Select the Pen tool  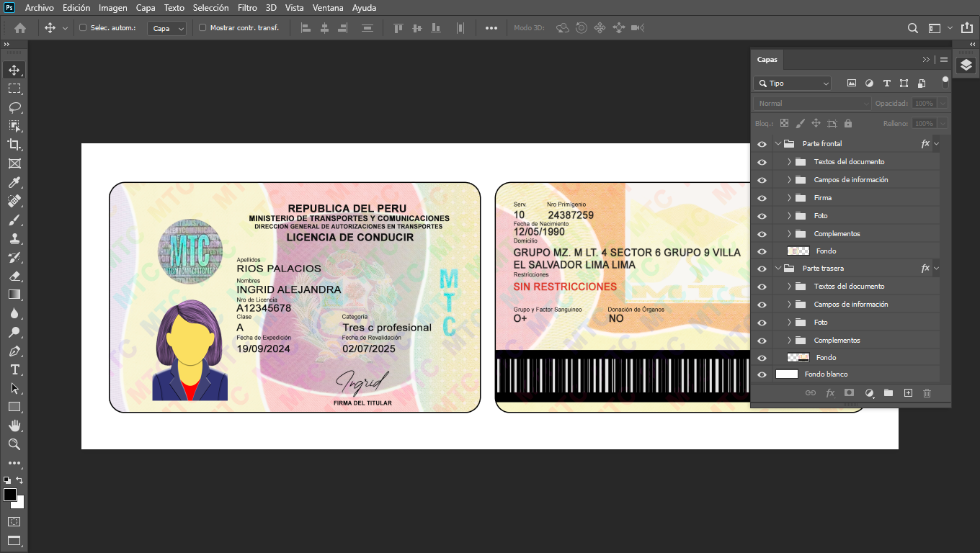click(14, 351)
